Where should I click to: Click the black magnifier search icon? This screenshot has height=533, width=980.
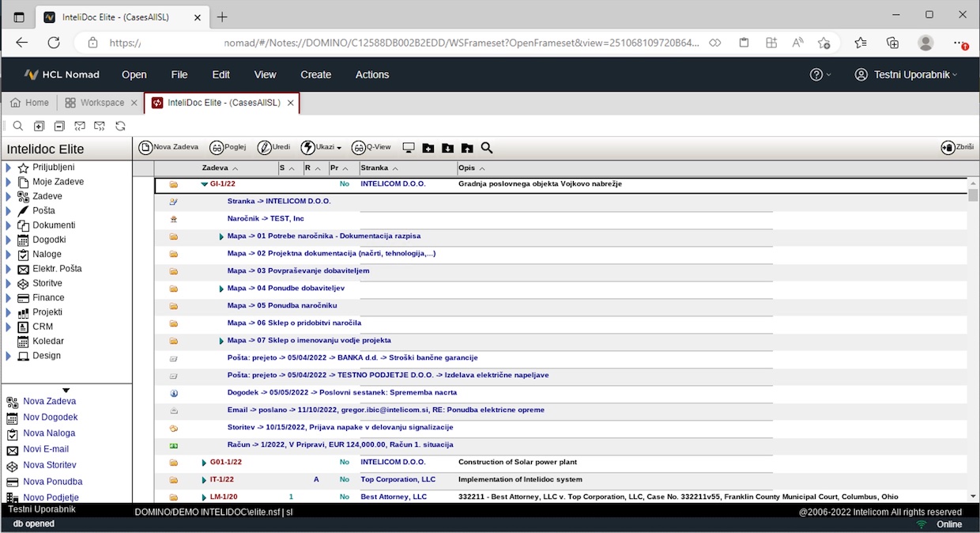coord(487,148)
